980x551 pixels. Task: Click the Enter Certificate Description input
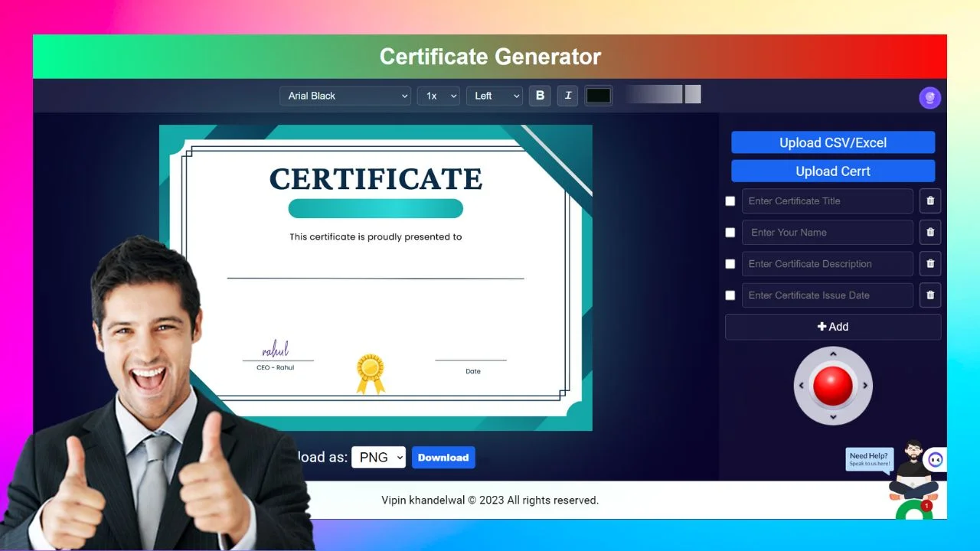tap(828, 264)
